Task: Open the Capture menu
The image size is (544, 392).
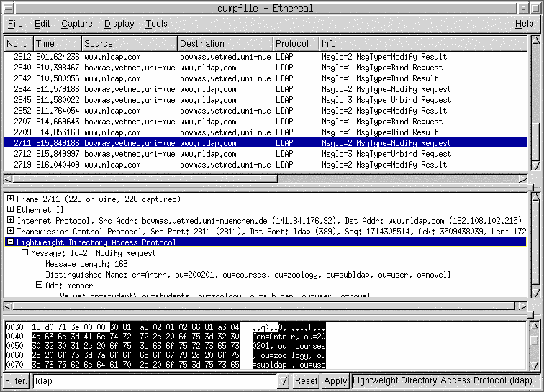Action: pyautogui.click(x=76, y=24)
